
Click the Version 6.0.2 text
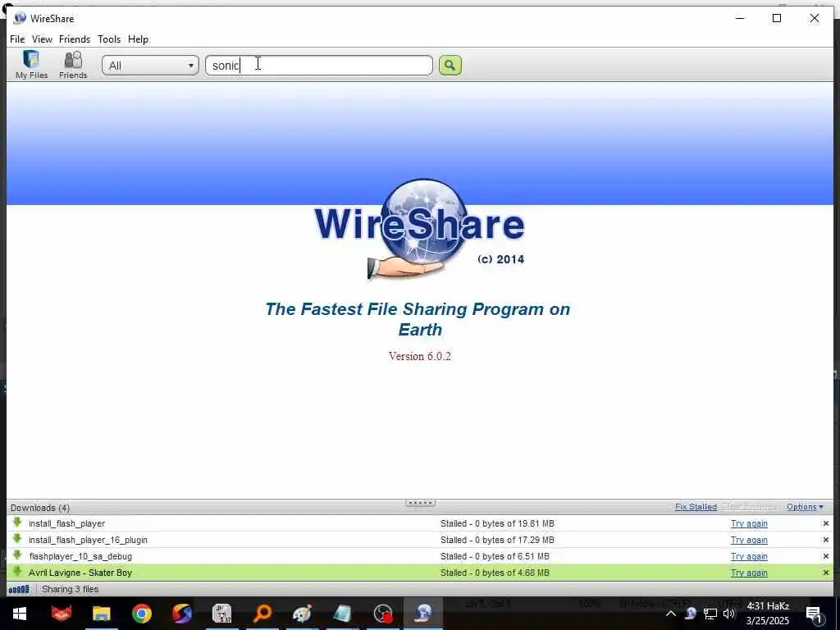(x=420, y=356)
